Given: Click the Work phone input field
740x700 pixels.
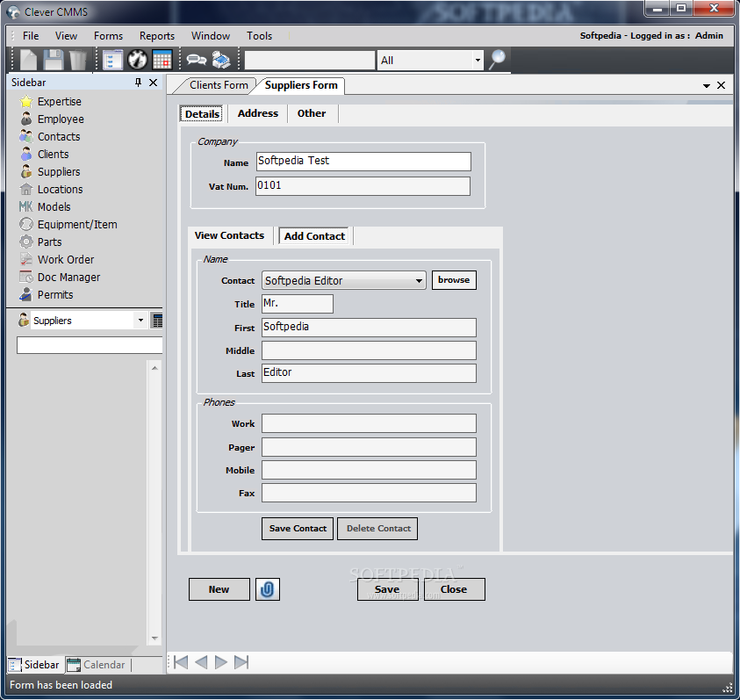Looking at the screenshot, I should tap(369, 423).
